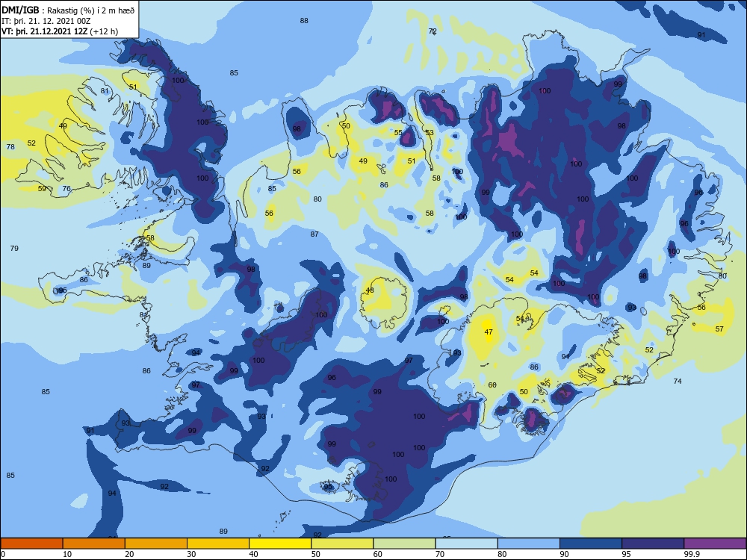Screen dimensions: 747x560
Task: Click the purple above-99.9 legend swatch
Action: 715,544
